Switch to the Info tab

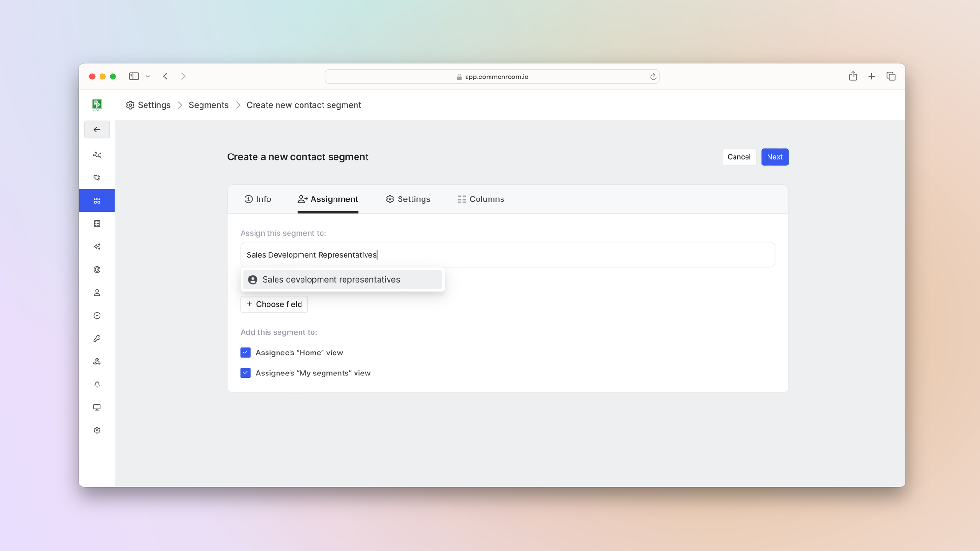[257, 199]
